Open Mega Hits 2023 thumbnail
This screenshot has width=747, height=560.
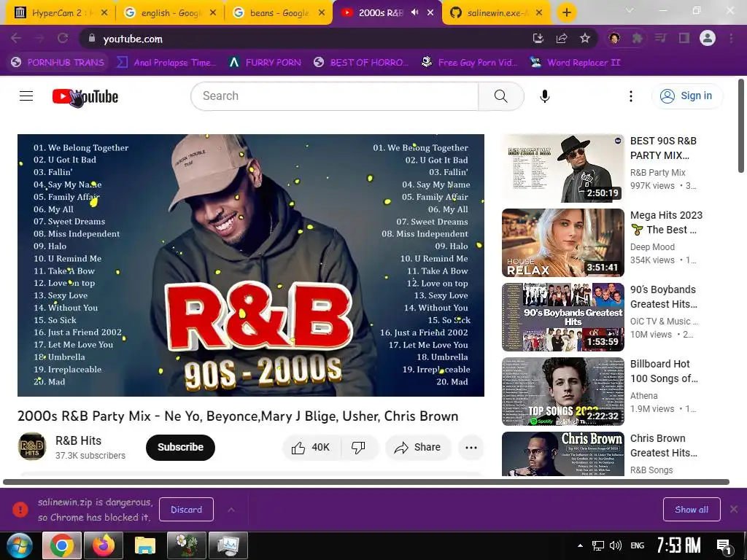[562, 242]
